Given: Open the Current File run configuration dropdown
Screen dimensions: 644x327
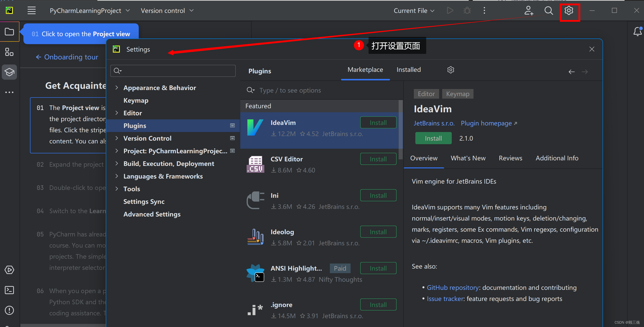Looking at the screenshot, I should [414, 11].
